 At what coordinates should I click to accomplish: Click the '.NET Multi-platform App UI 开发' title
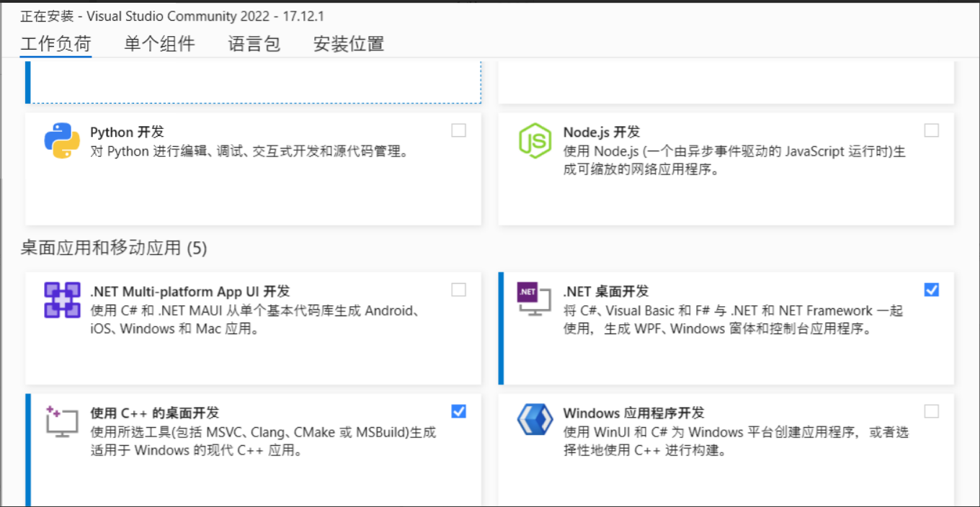(x=190, y=292)
